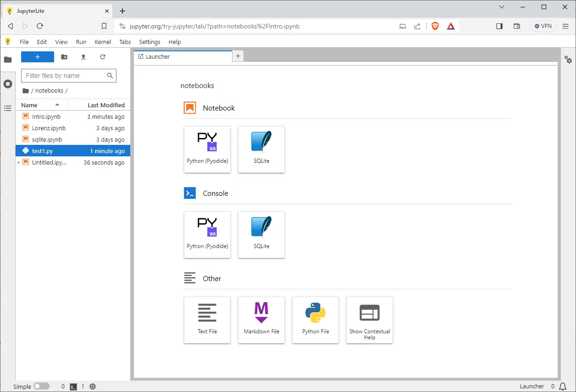Viewport: 576px width, 392px height.
Task: Click the blue New Launcher button
Action: (38, 57)
